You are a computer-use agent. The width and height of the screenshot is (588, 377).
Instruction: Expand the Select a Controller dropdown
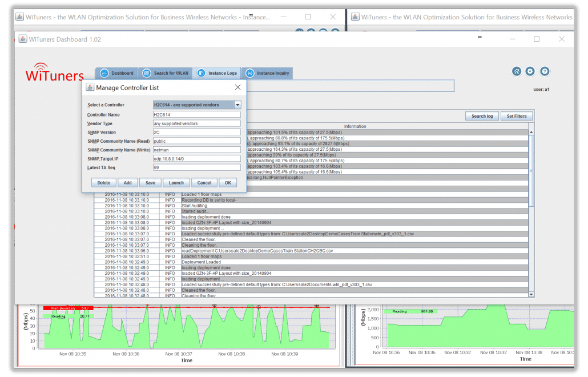[x=237, y=105]
